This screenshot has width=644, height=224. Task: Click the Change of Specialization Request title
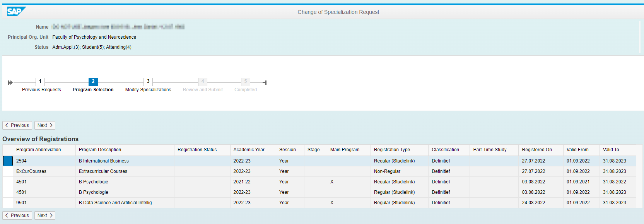pos(338,12)
